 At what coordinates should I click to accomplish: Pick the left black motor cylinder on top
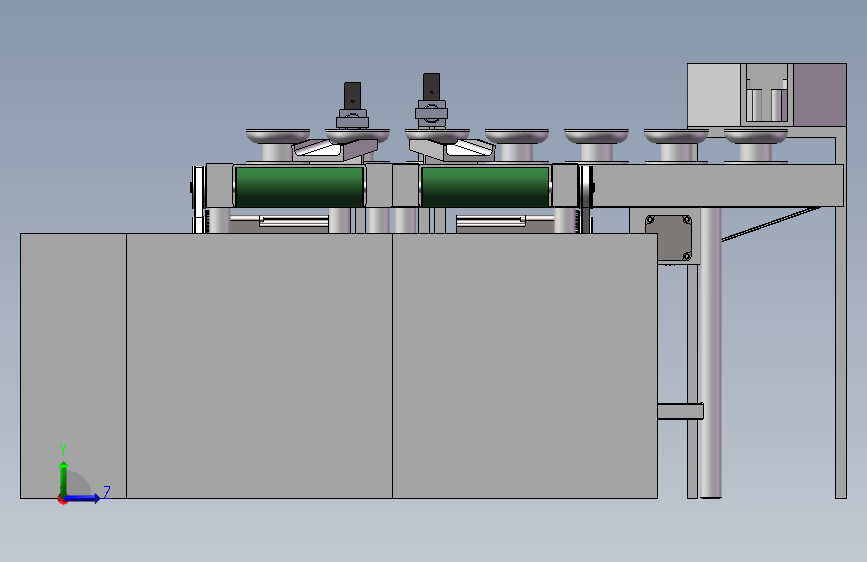coord(352,96)
